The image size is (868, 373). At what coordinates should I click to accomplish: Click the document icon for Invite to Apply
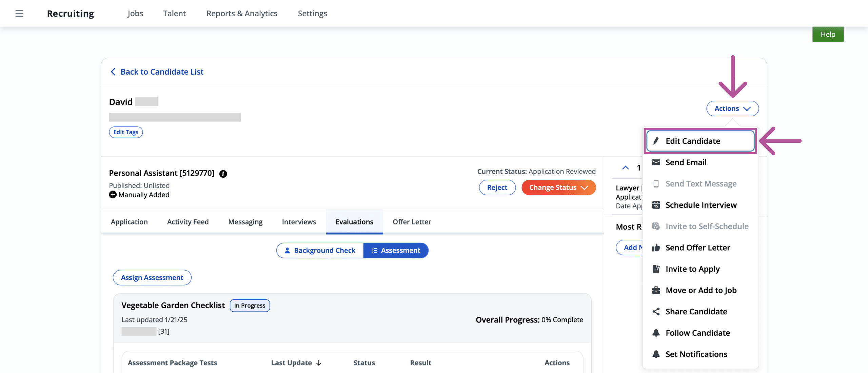(x=656, y=269)
